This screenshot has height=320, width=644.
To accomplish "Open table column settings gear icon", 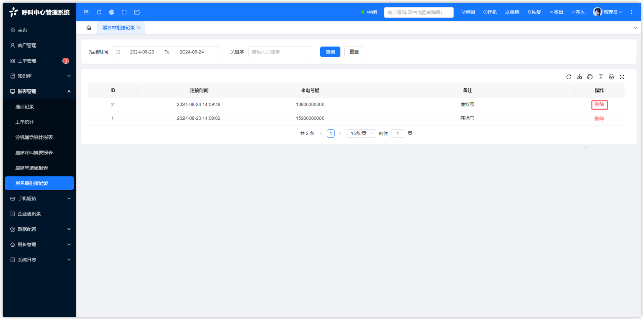I will pos(611,77).
